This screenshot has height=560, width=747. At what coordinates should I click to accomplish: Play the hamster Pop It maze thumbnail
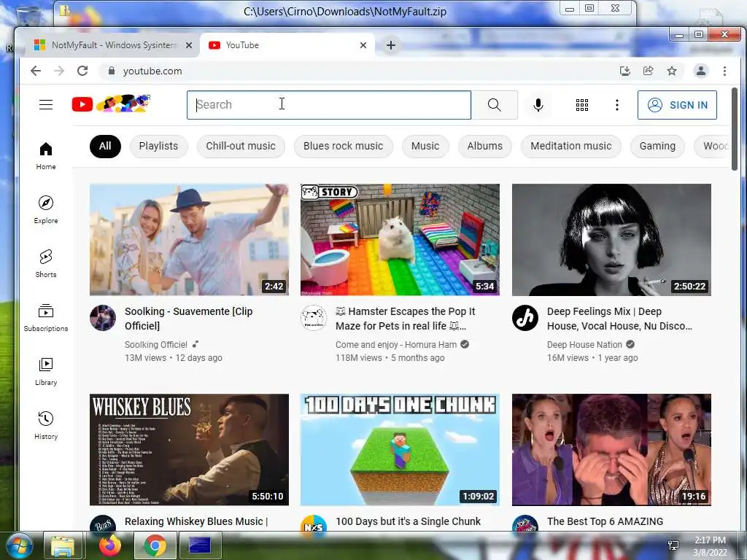click(400, 239)
